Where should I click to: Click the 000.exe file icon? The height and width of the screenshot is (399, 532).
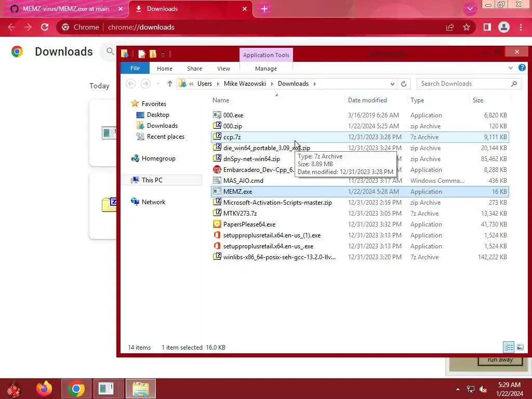tap(217, 115)
